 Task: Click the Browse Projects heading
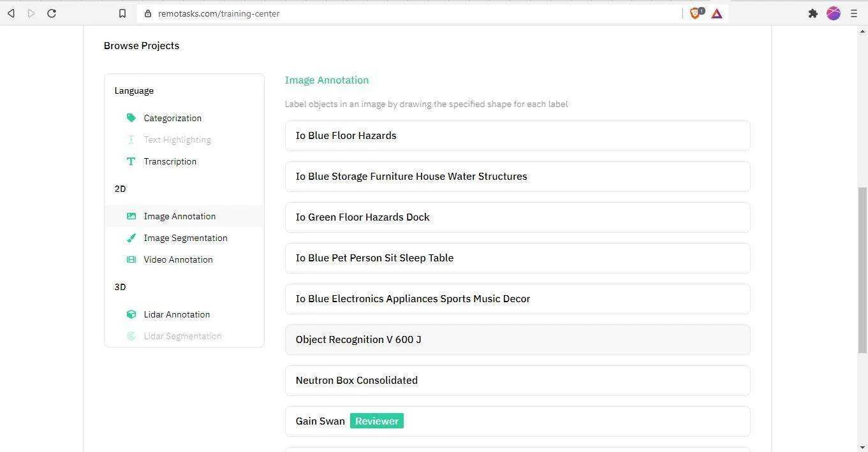click(142, 45)
